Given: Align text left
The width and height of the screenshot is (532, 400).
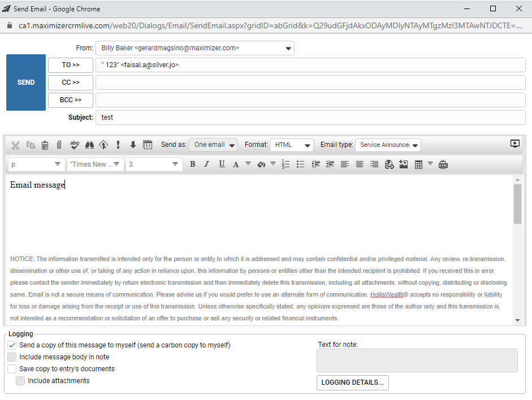Looking at the screenshot, I should point(345,164).
